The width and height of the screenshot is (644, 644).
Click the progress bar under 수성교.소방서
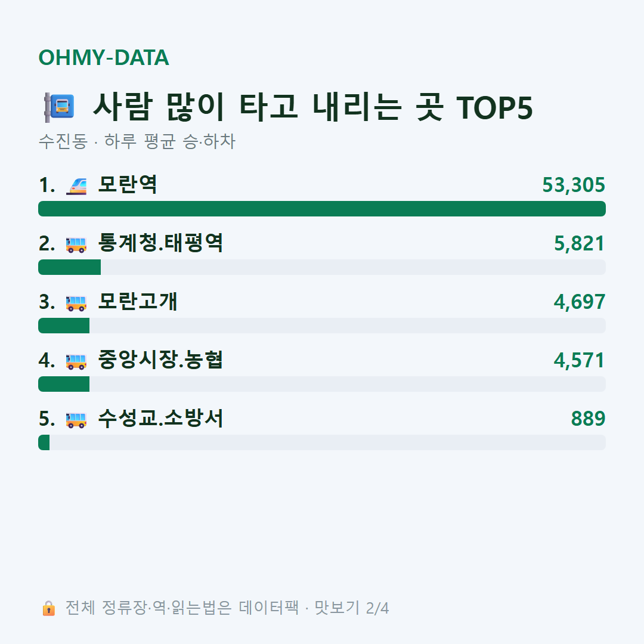[x=322, y=442]
